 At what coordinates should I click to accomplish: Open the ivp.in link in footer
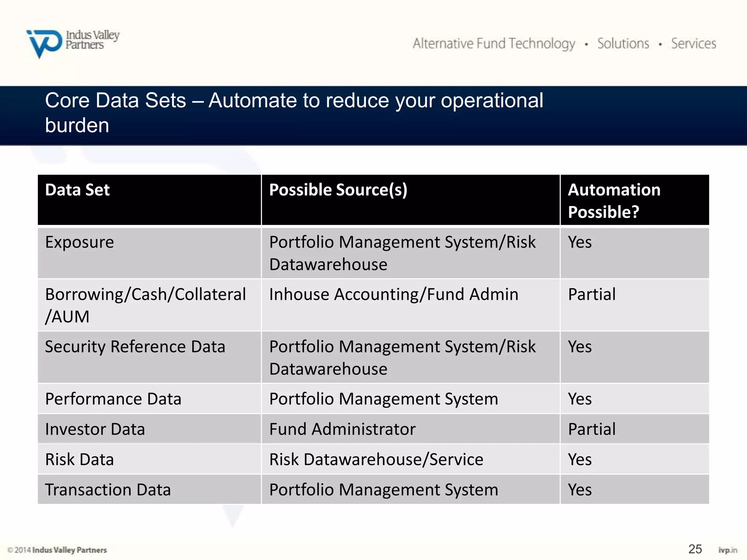click(x=728, y=550)
